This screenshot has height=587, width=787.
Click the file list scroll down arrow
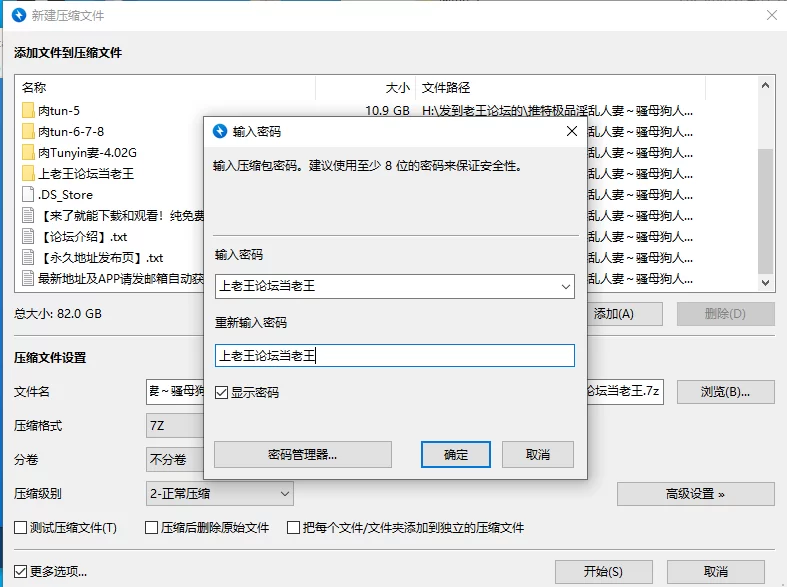click(x=765, y=282)
